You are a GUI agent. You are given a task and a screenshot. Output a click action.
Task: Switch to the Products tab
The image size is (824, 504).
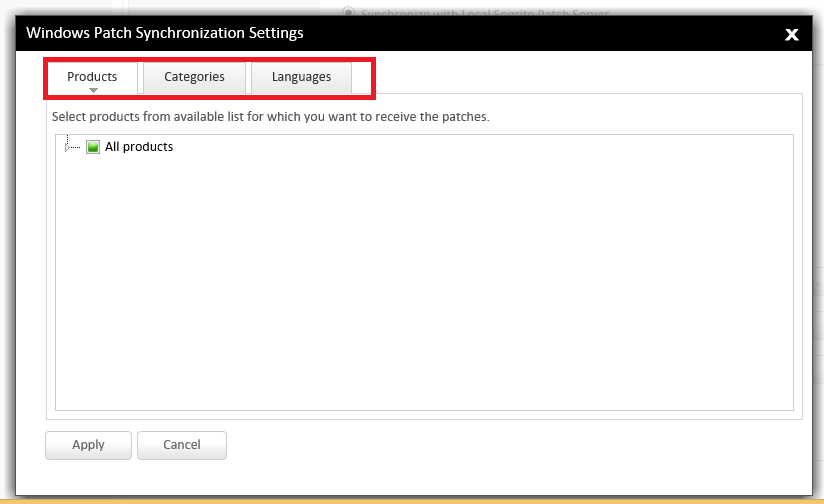pos(92,77)
